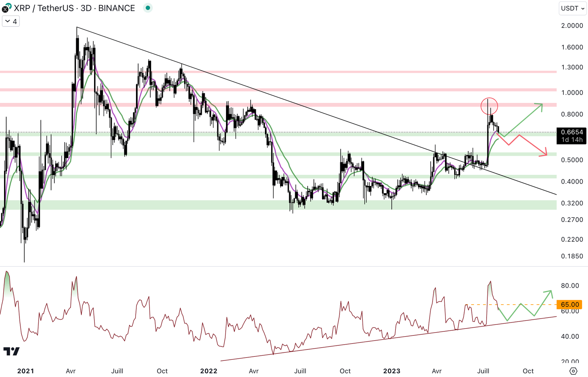
Task: Click the 0.4000 price axis label
Action: [x=572, y=182]
